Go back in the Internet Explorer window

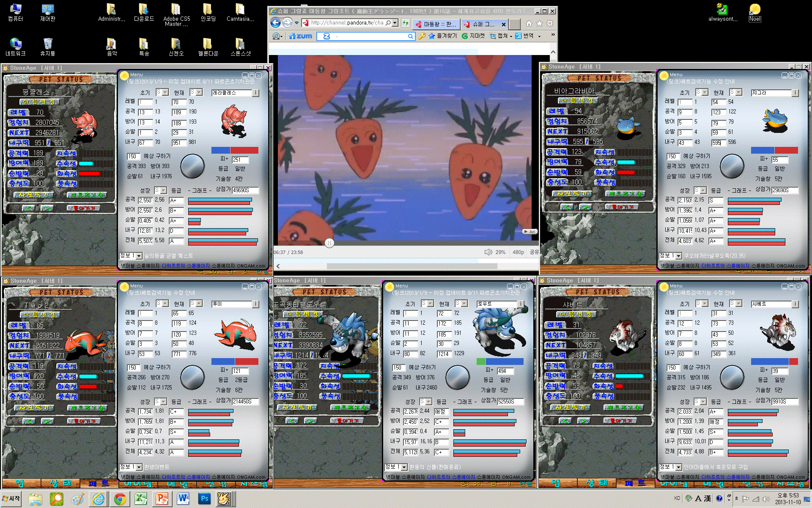click(276, 23)
